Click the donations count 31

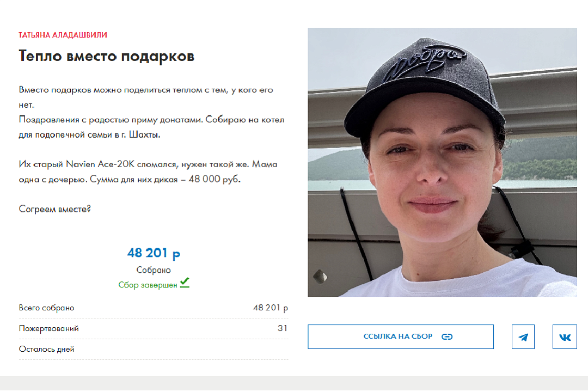tap(283, 328)
